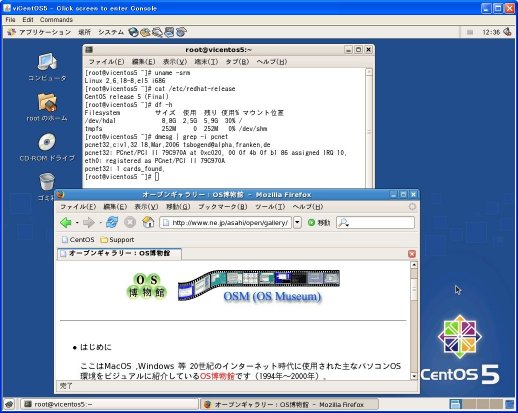Click the volume speaker panel icon
Screen dimensions: 518x413
pyautogui.click(x=507, y=32)
